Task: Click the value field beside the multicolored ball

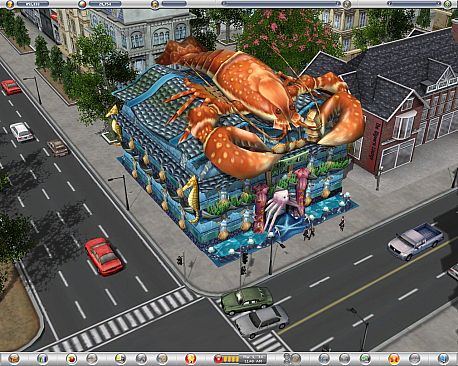Action: pyautogui.click(x=105, y=4)
